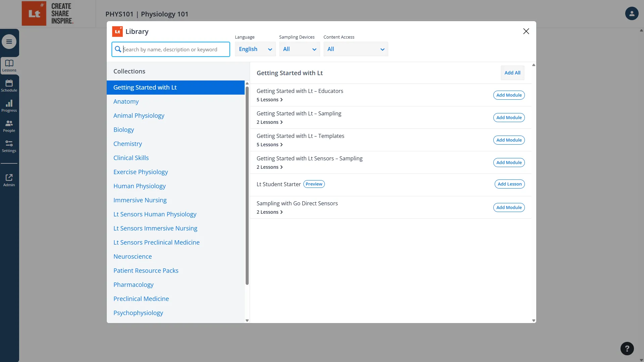Image resolution: width=644 pixels, height=362 pixels.
Task: Add Lesson for Lt Student Starter
Action: [x=509, y=184]
